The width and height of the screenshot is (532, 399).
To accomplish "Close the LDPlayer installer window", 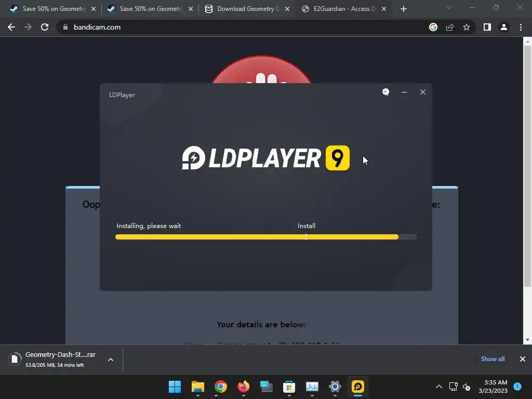I will point(423,92).
